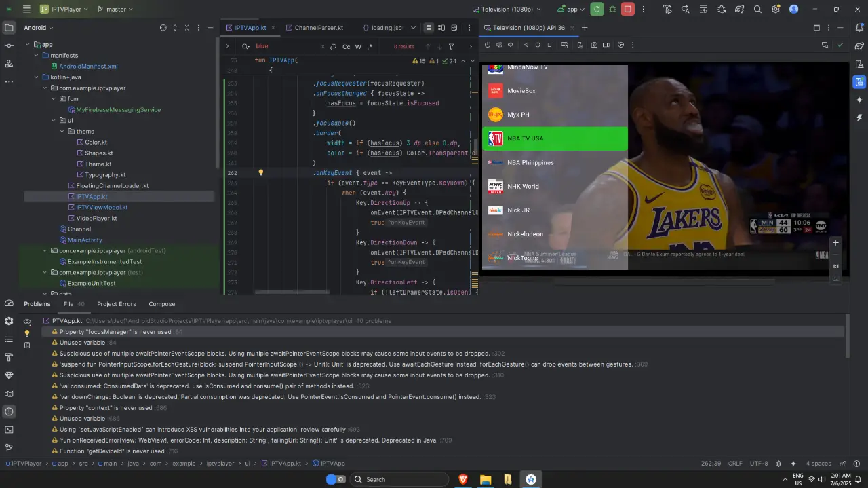Switch editor to Split view mode

[x=441, y=28]
